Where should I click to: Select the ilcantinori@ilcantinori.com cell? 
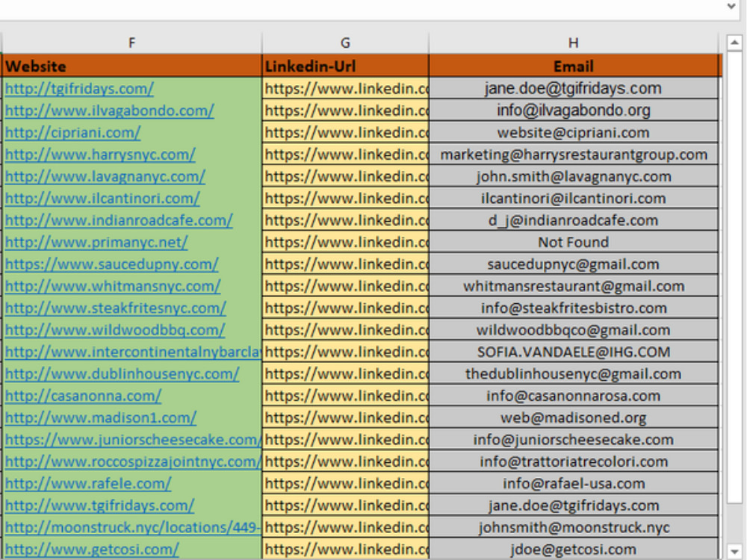(x=574, y=198)
